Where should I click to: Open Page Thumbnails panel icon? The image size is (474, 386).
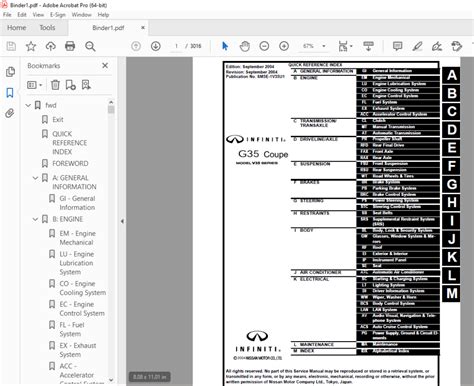tap(10, 72)
